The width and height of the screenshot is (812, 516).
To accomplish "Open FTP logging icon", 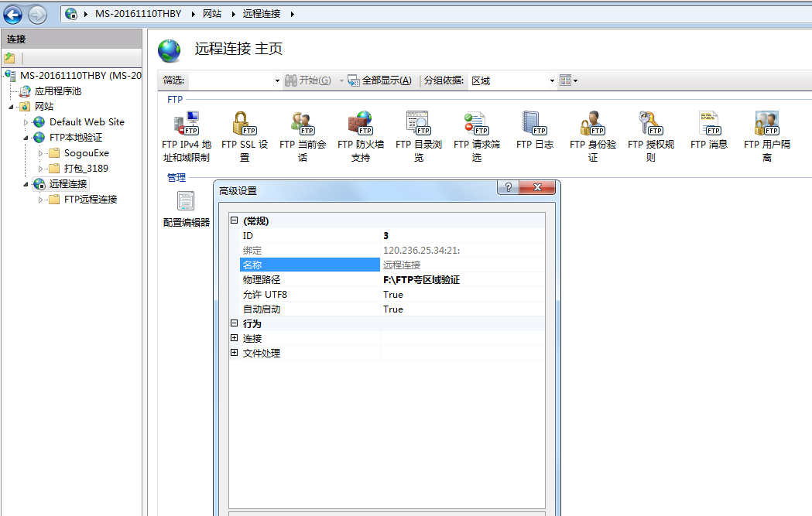I will pyautogui.click(x=534, y=124).
